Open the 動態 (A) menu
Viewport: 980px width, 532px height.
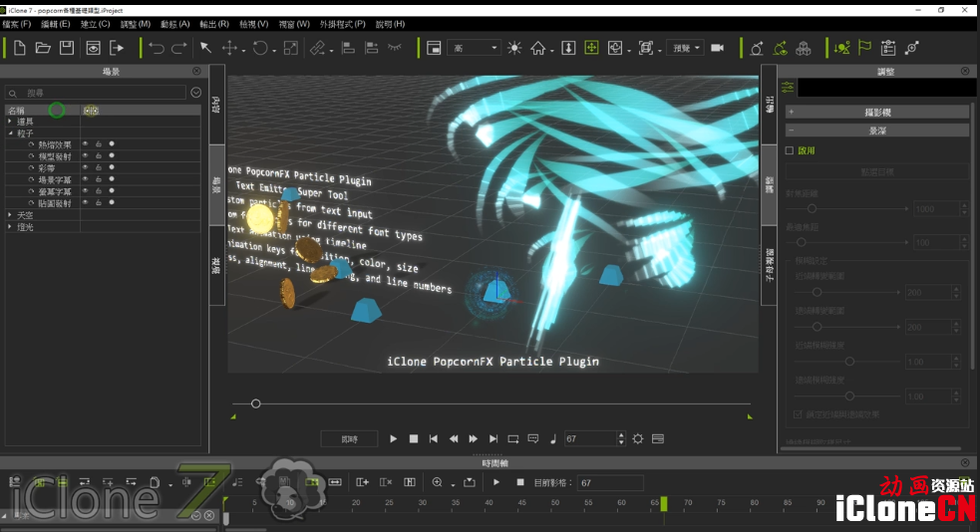click(x=175, y=24)
